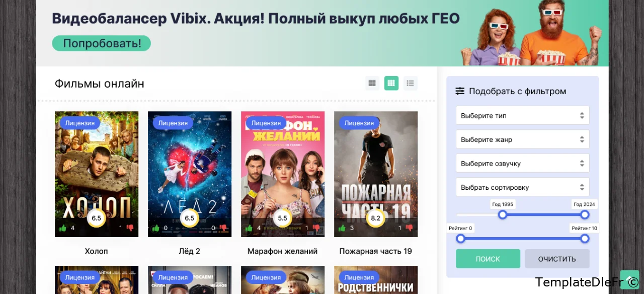
Task: Like the movie Холоп with thumbs up
Action: (63, 228)
